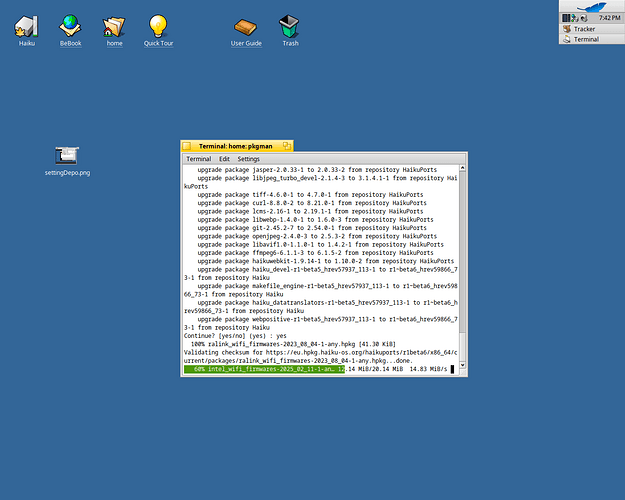This screenshot has width=625, height=500.
Task: Click the 'upgrade package git-2.45.2-7' line
Action: 312,228
